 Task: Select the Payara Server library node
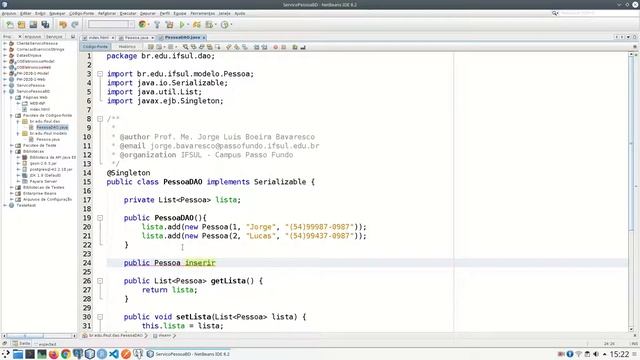(x=43, y=181)
